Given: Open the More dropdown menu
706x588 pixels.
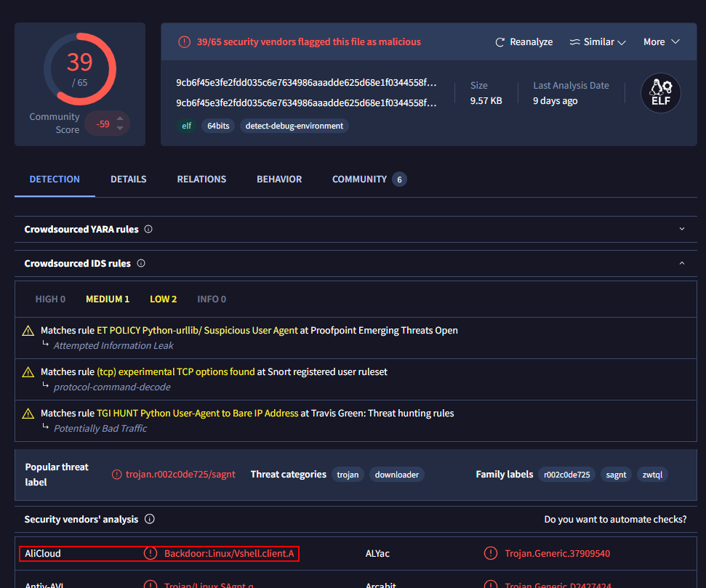Looking at the screenshot, I should pyautogui.click(x=661, y=42).
